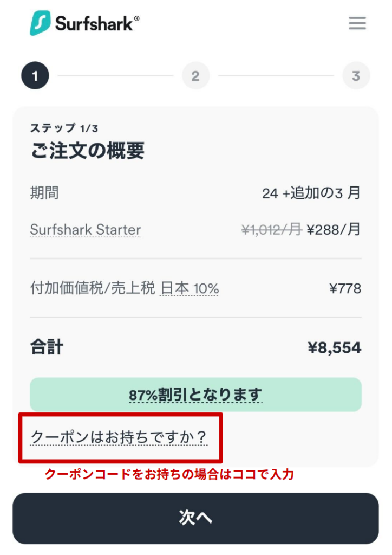Go to step 2 circle indicator

click(x=195, y=76)
